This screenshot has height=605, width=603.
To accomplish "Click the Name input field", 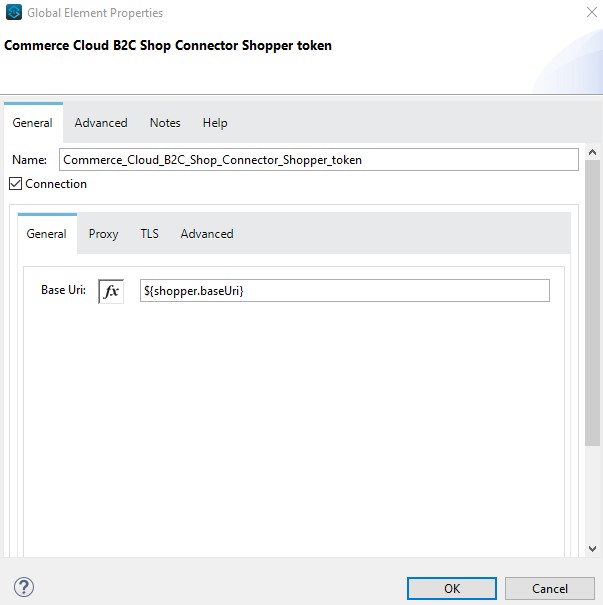I will (319, 160).
